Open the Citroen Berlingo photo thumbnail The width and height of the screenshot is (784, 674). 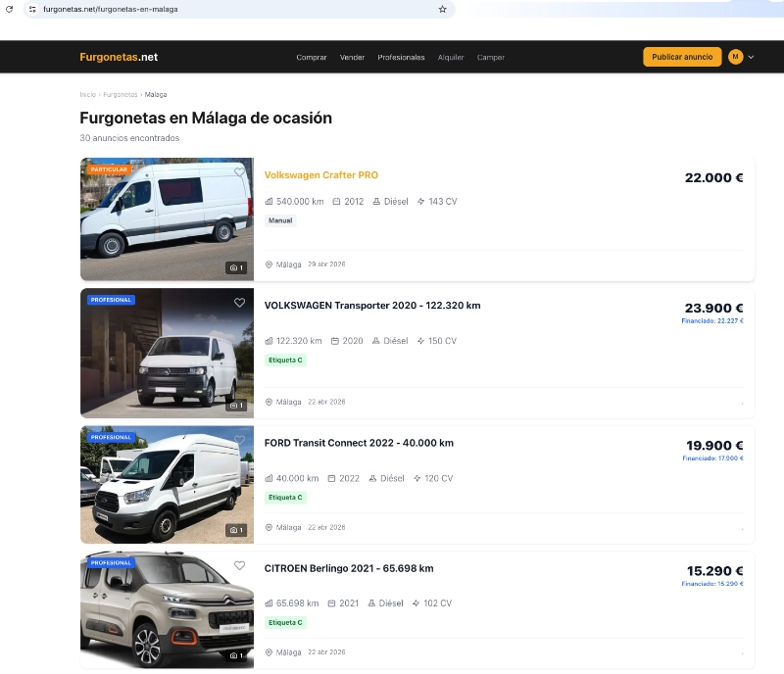(x=167, y=610)
